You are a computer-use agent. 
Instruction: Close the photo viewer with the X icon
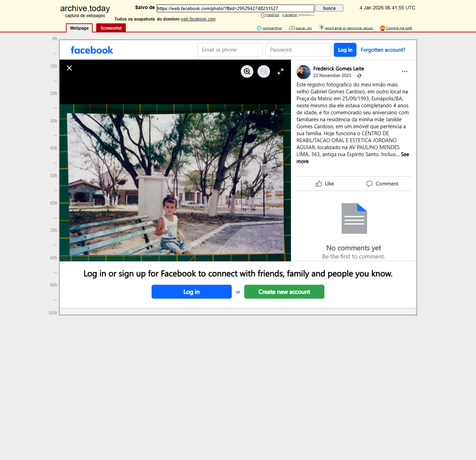point(69,68)
